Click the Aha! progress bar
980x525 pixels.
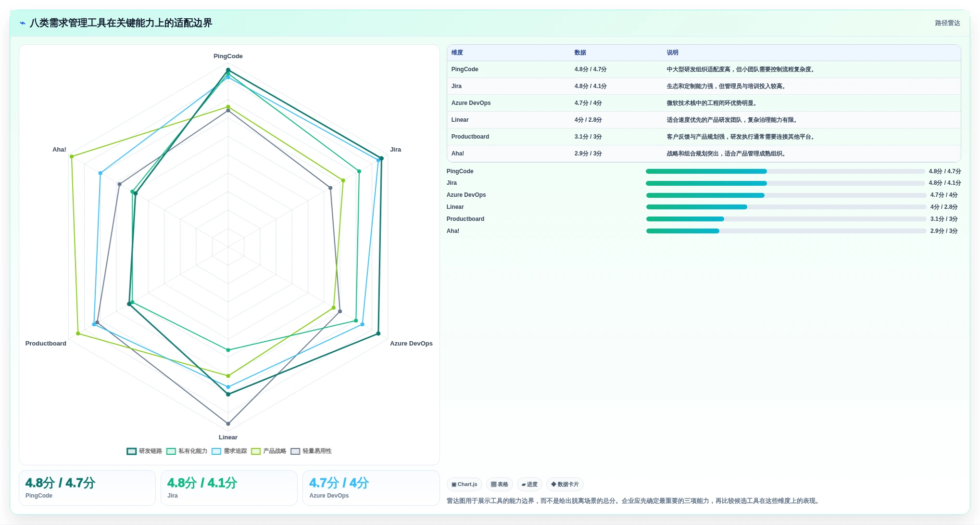tap(786, 231)
